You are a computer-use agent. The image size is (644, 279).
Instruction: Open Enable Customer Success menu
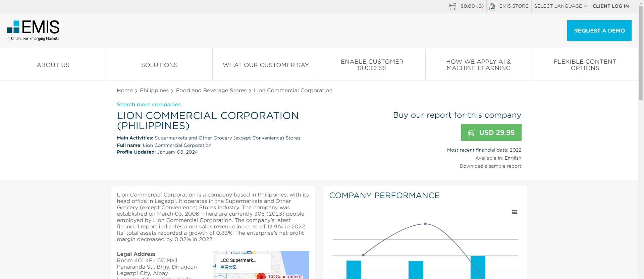pos(372,65)
